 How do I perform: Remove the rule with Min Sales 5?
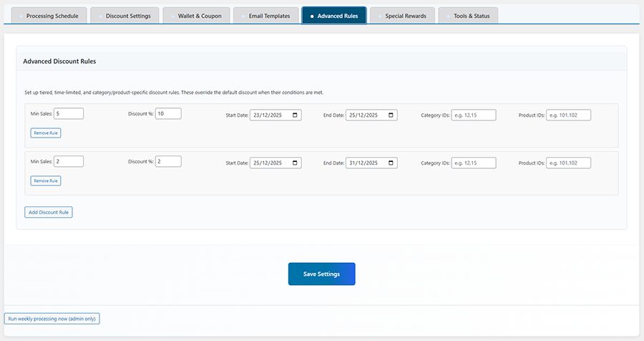[46, 133]
